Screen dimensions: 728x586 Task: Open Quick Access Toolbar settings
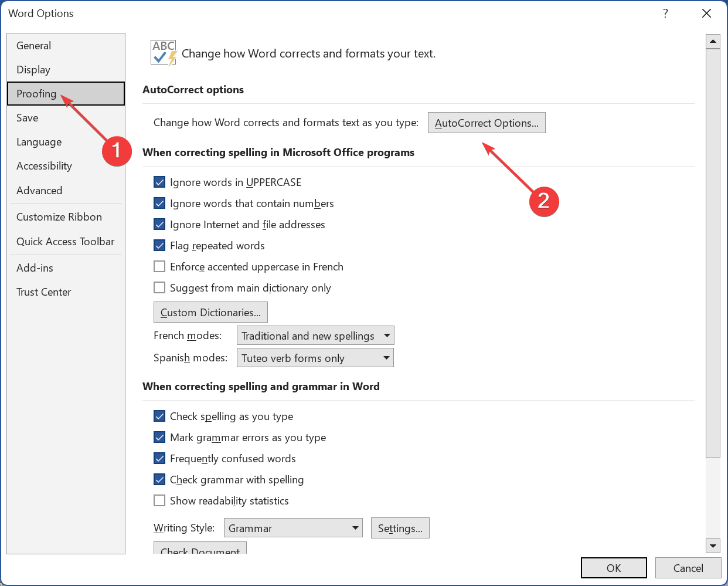click(66, 242)
